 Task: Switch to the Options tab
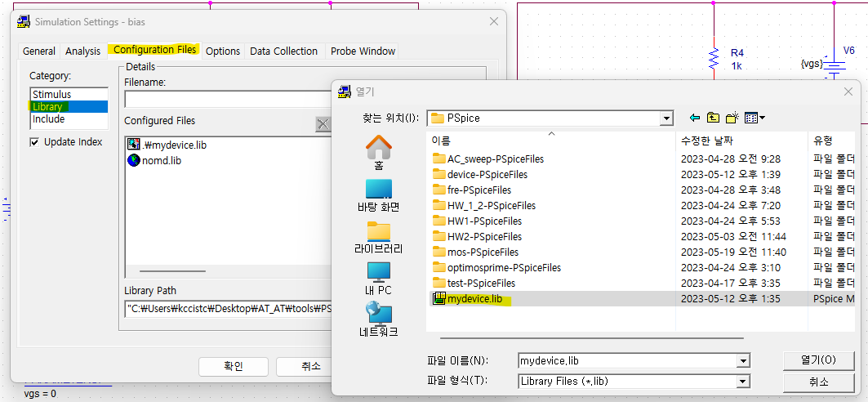coord(223,51)
